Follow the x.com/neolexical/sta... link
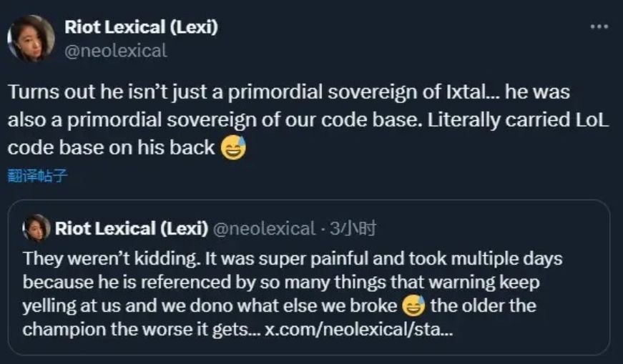623x364 pixels. point(358,331)
